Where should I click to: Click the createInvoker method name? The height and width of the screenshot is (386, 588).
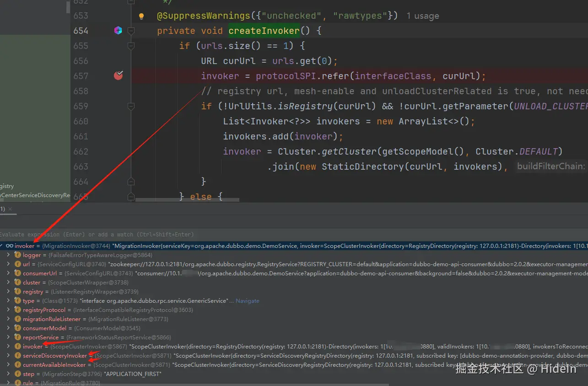[264, 31]
